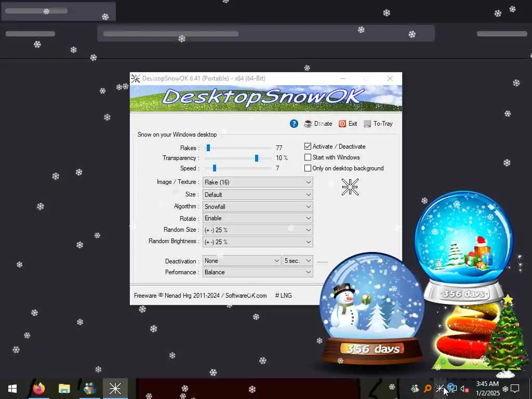This screenshot has height=399, width=532.
Task: Expand the Random Brightness dropdown
Action: [258, 242]
